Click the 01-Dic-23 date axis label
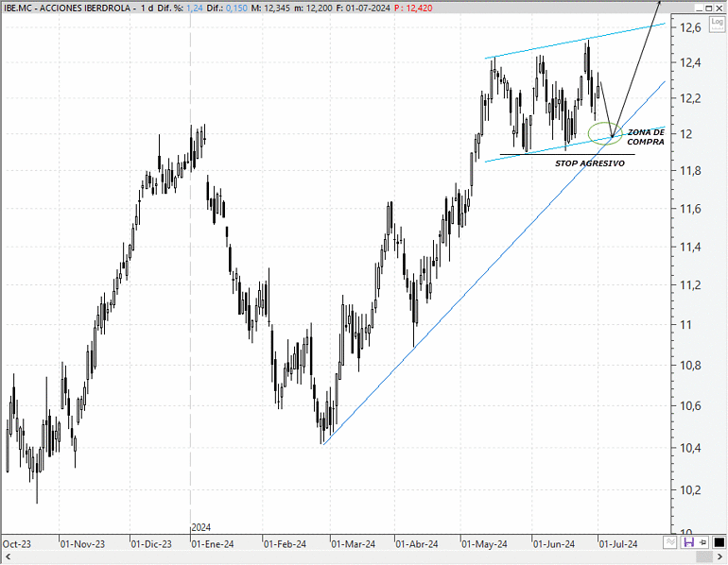Viewport: 728px width, 565px height. 151,544
